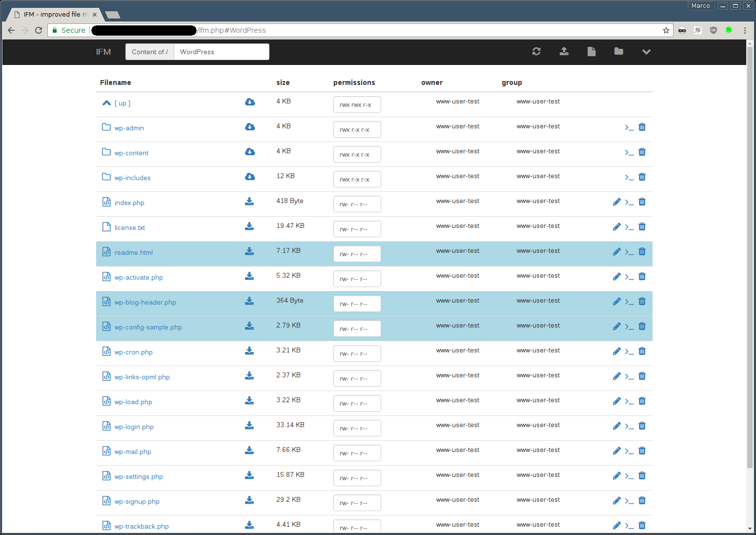Create a new folder icon
This screenshot has height=535, width=756.
click(619, 51)
